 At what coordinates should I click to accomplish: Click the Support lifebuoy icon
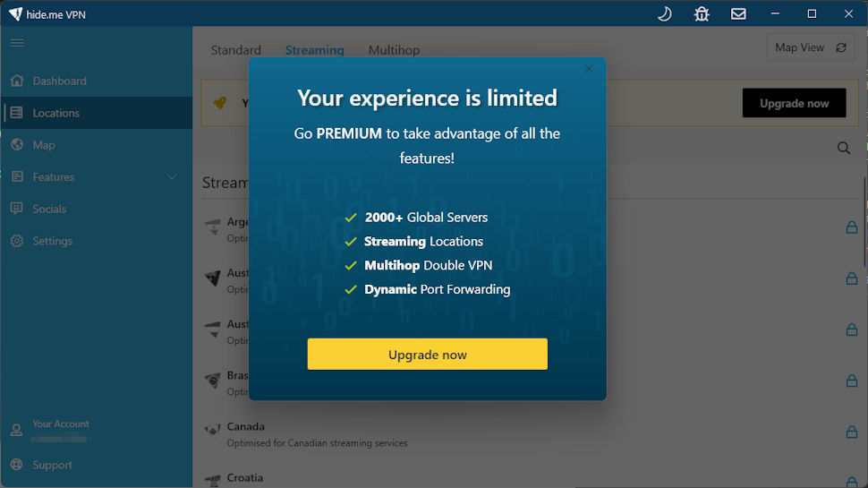pyautogui.click(x=17, y=464)
